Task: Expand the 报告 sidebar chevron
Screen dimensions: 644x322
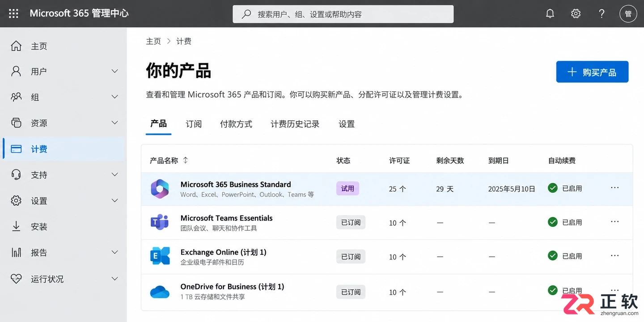Action: point(115,252)
